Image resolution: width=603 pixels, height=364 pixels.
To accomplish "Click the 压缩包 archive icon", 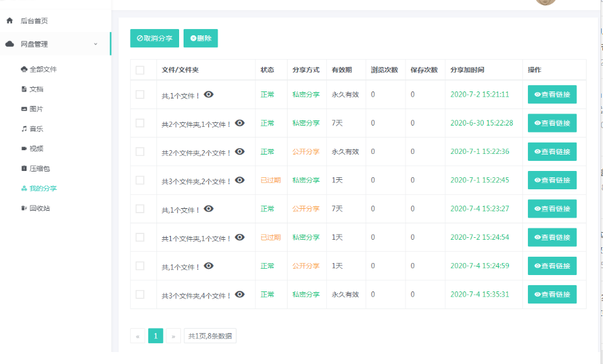I will (24, 168).
